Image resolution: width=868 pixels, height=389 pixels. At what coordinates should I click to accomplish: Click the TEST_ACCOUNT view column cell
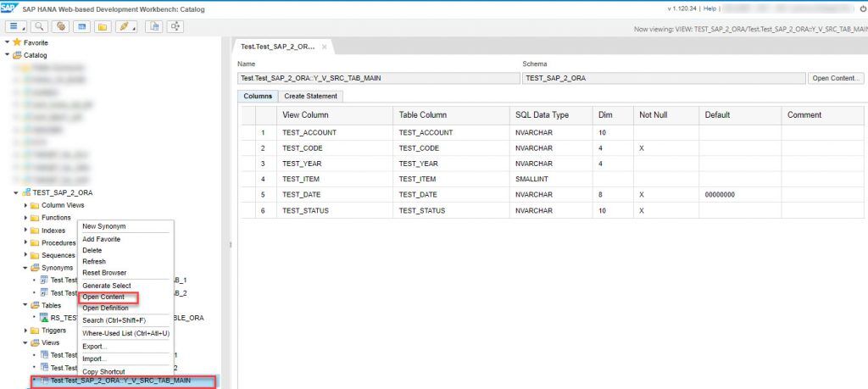pos(334,133)
